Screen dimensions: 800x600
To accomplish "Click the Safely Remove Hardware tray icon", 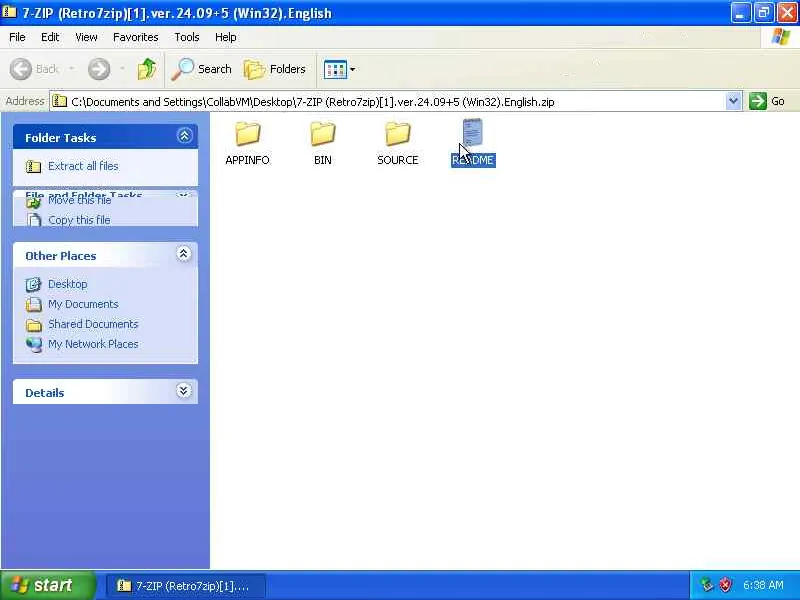I will point(706,585).
